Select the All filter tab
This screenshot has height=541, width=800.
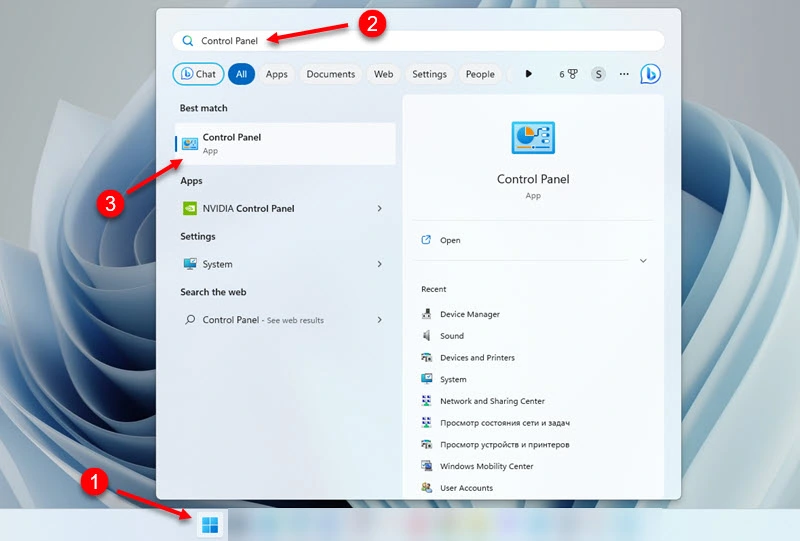[x=241, y=74]
